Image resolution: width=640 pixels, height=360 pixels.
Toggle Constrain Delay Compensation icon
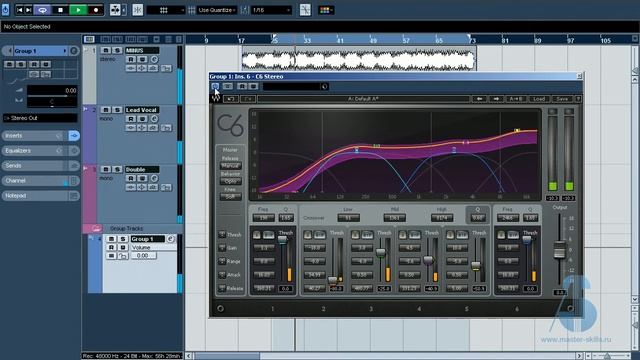(x=5, y=9)
